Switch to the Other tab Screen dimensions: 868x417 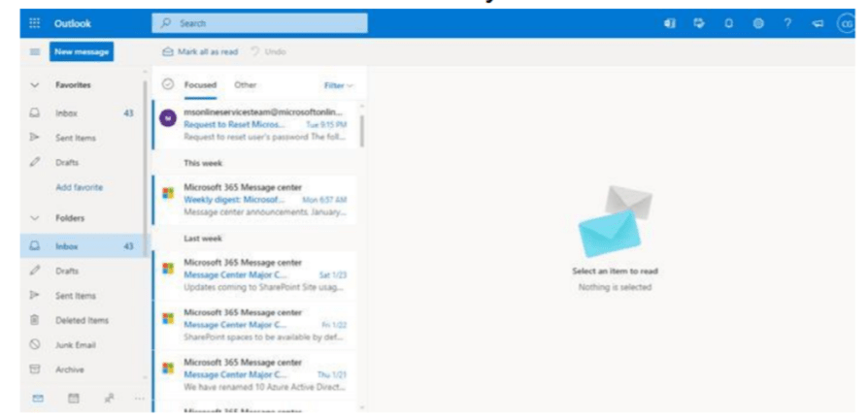coord(245,85)
